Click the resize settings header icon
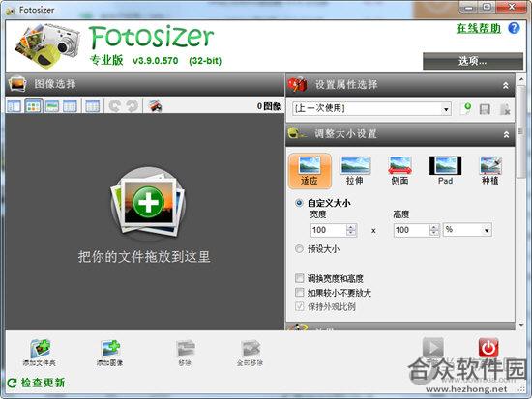This screenshot has width=532, height=399. coord(297,133)
